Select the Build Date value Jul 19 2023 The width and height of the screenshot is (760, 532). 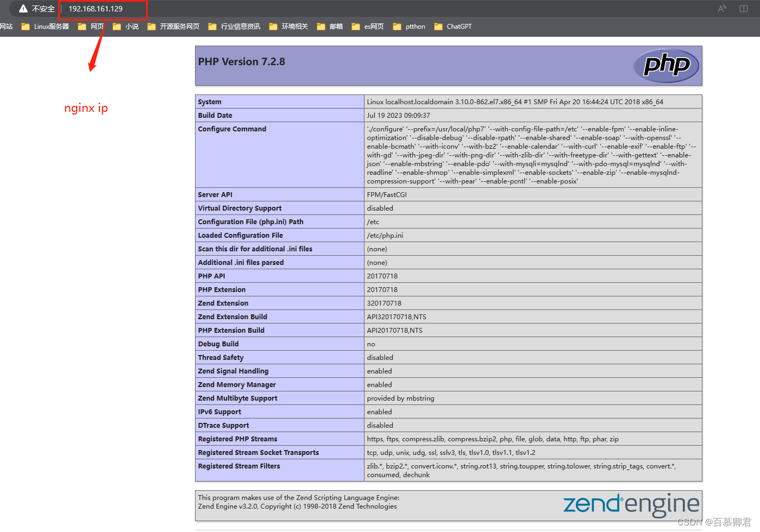coord(398,116)
